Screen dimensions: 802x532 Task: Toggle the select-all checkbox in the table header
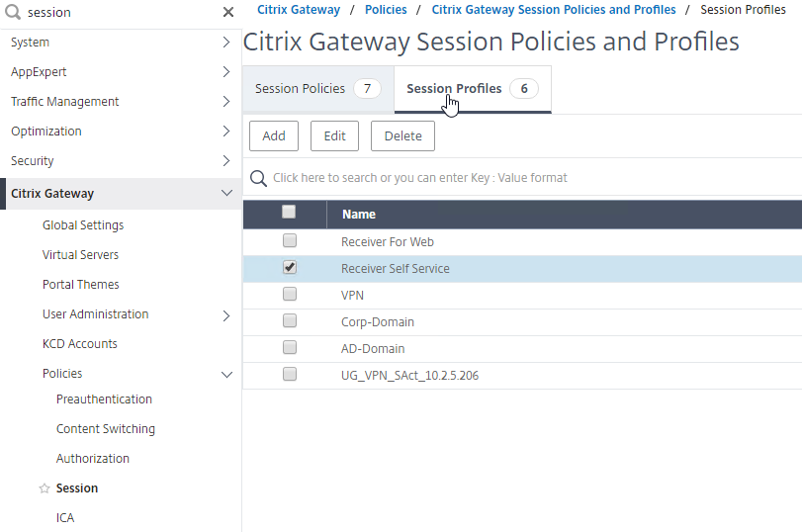coord(289,212)
